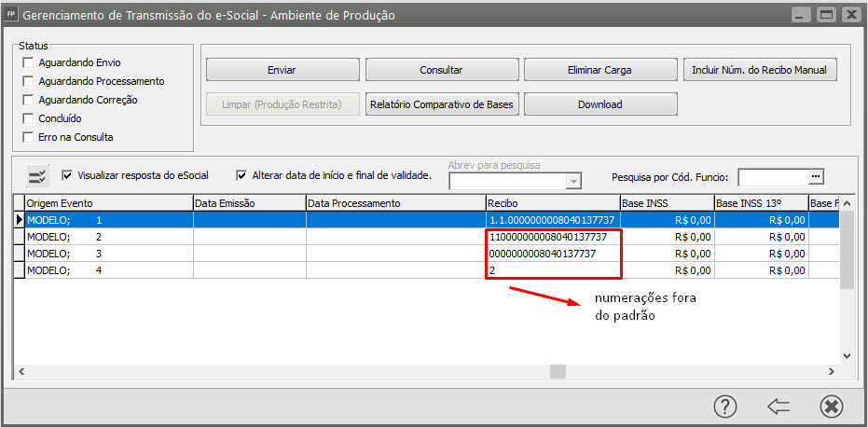The width and height of the screenshot is (868, 427).
Task: Click the horizontal scrollbar left arrow
Action: click(22, 372)
